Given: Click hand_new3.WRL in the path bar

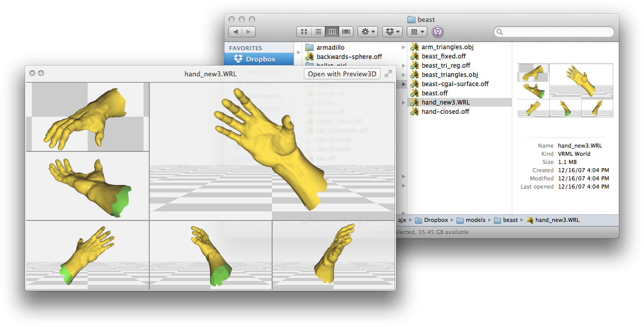Looking at the screenshot, I should (556, 220).
